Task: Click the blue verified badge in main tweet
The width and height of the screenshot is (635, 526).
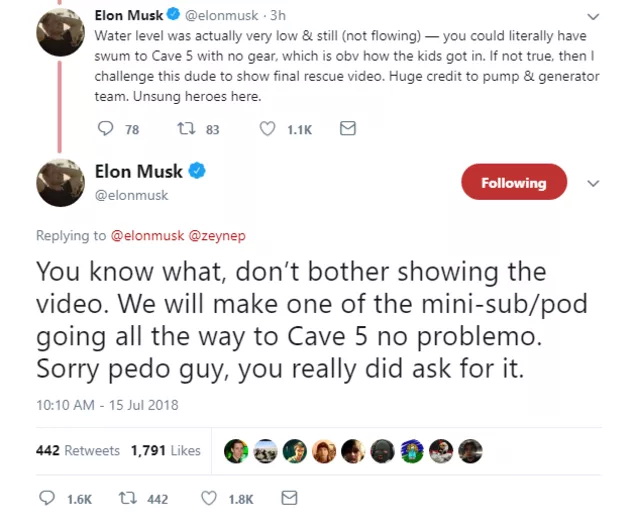Action: tap(198, 171)
